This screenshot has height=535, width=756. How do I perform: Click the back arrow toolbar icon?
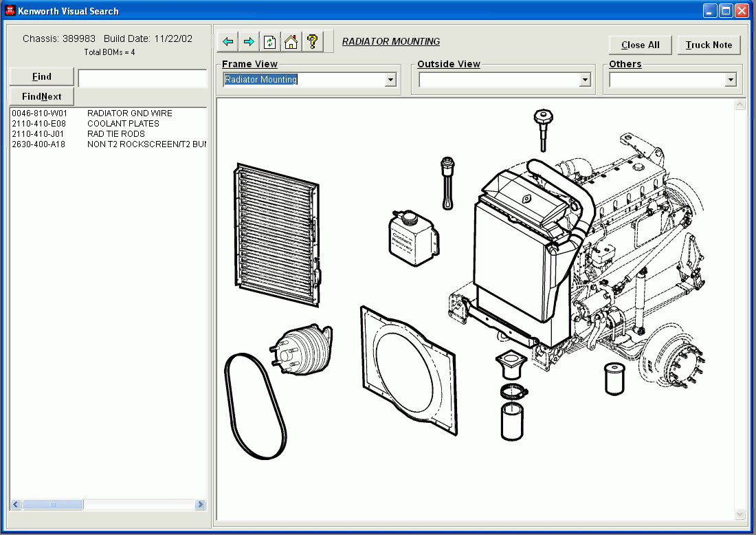click(x=228, y=42)
